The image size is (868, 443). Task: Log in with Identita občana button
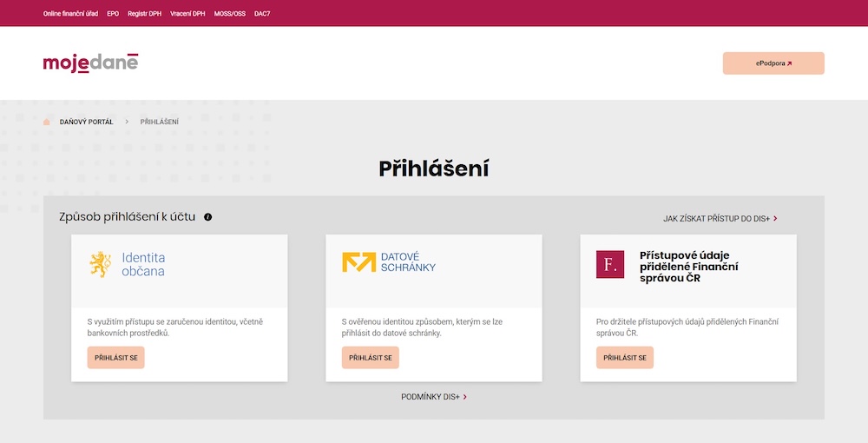(x=115, y=357)
